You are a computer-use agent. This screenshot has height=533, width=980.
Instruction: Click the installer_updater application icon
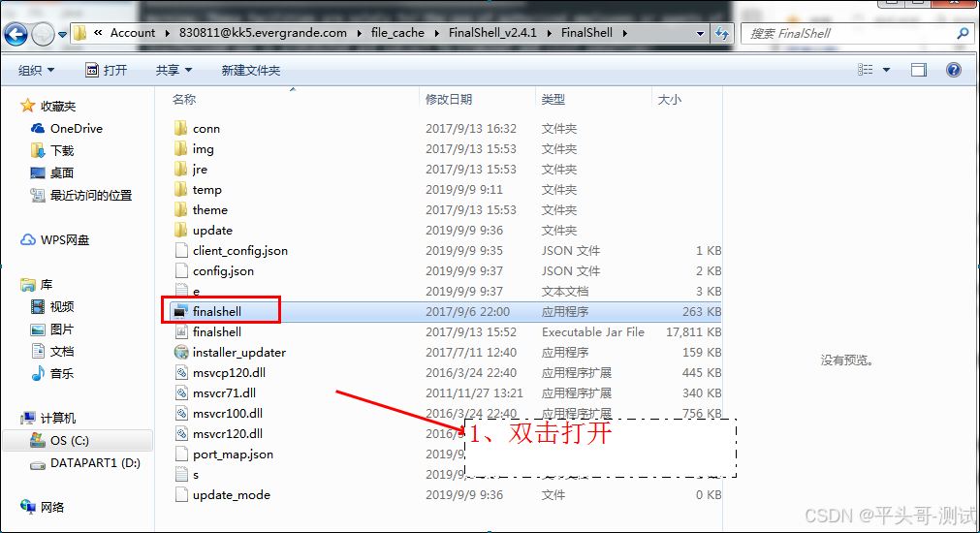[x=181, y=353]
